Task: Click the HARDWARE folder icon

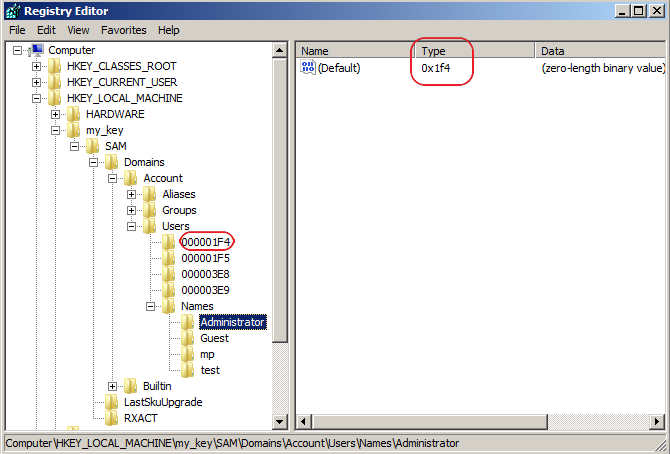Action: point(74,114)
